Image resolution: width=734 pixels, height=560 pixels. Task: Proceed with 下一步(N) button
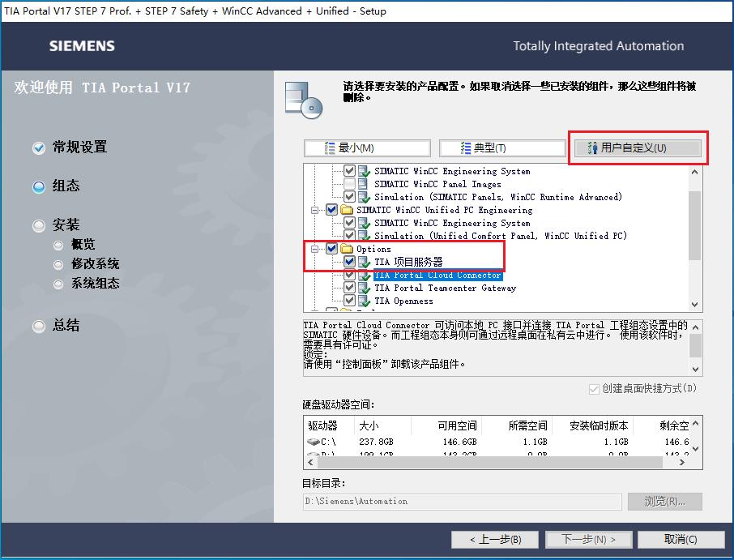(588, 540)
